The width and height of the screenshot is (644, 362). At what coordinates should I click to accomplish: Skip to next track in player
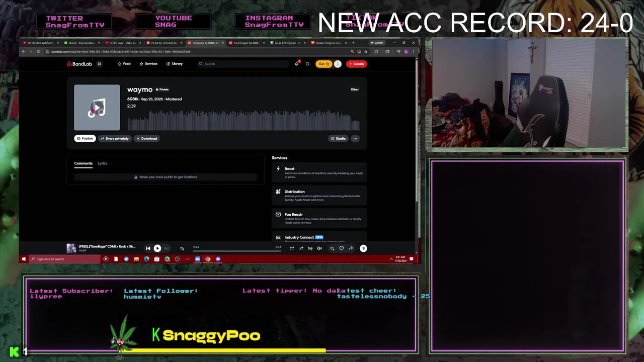click(167, 248)
